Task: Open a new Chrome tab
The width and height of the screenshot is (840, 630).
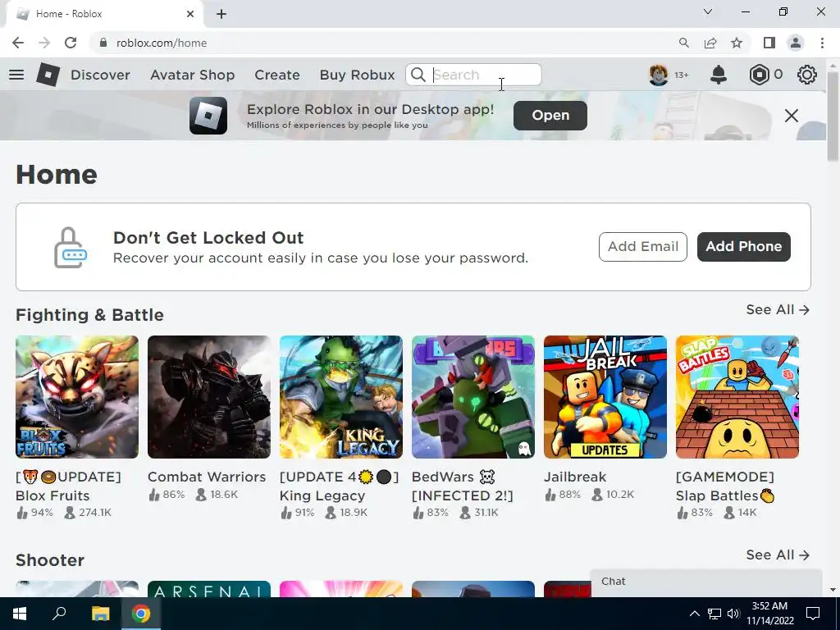Action: pyautogui.click(x=221, y=14)
